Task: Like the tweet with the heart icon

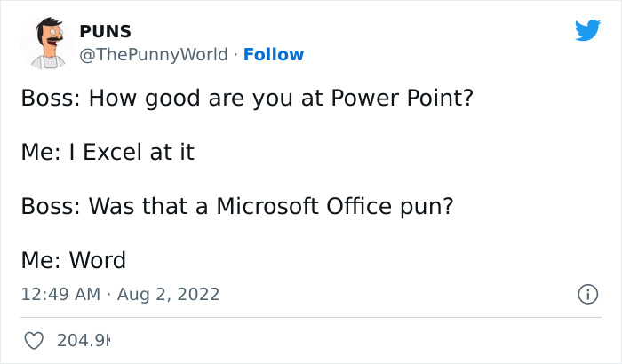Action: pyautogui.click(x=34, y=341)
